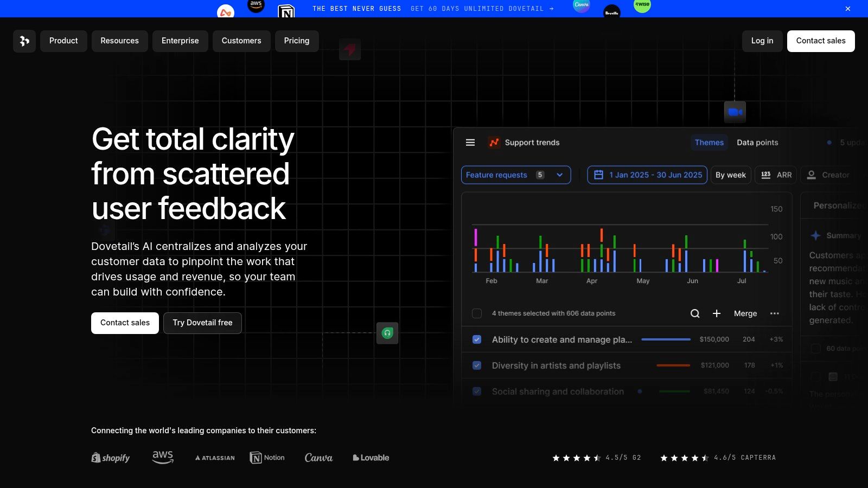
Task: Click the blue bar of the first theme
Action: click(666, 339)
